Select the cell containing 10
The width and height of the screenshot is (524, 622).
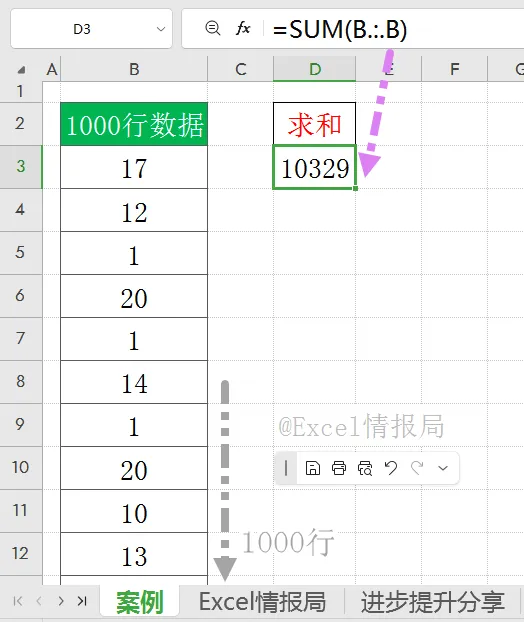[134, 511]
